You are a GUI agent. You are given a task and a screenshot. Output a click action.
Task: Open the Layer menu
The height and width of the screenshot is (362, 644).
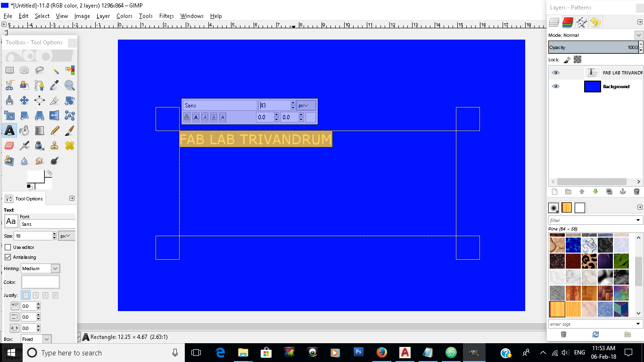(103, 16)
